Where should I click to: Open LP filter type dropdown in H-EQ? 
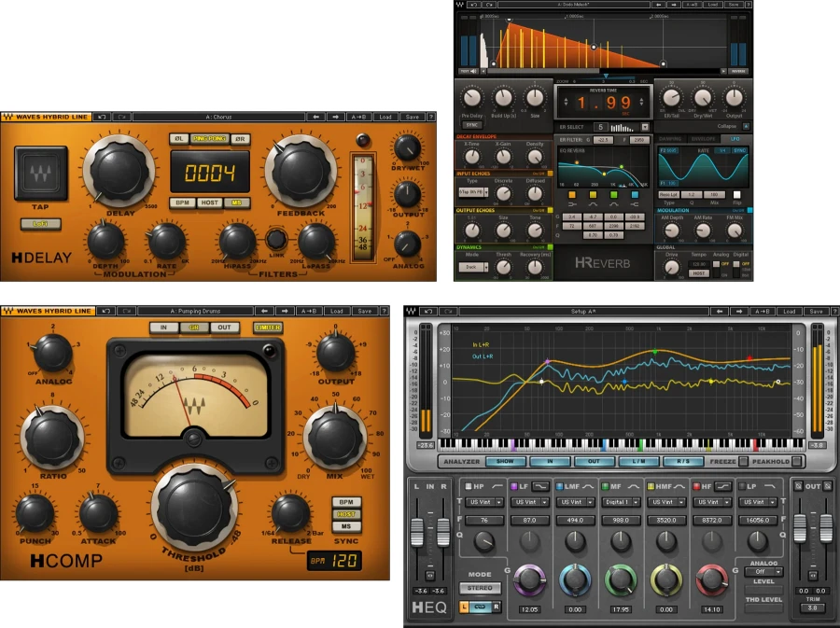[x=758, y=502]
